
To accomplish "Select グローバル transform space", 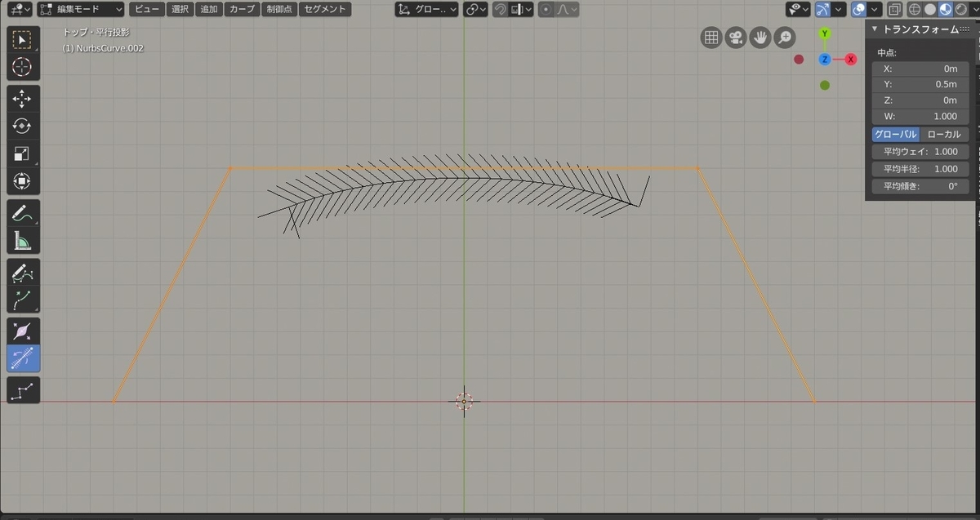I will click(x=896, y=135).
